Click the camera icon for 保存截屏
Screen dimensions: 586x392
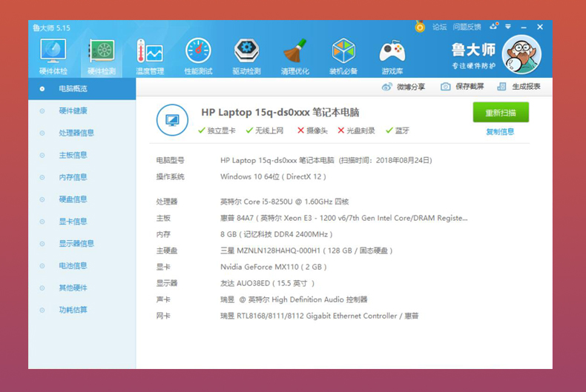coord(446,87)
